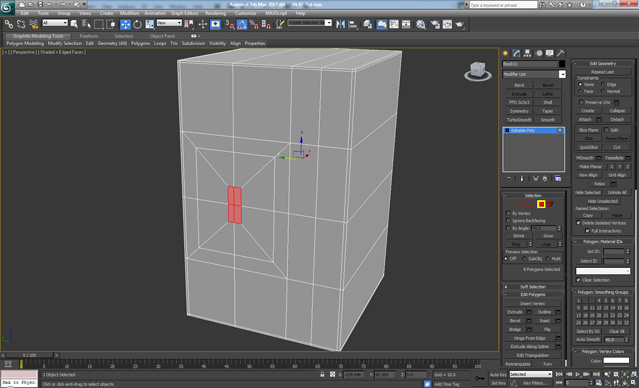
Task: Select Edge sub-object level icon
Action: coord(523,204)
